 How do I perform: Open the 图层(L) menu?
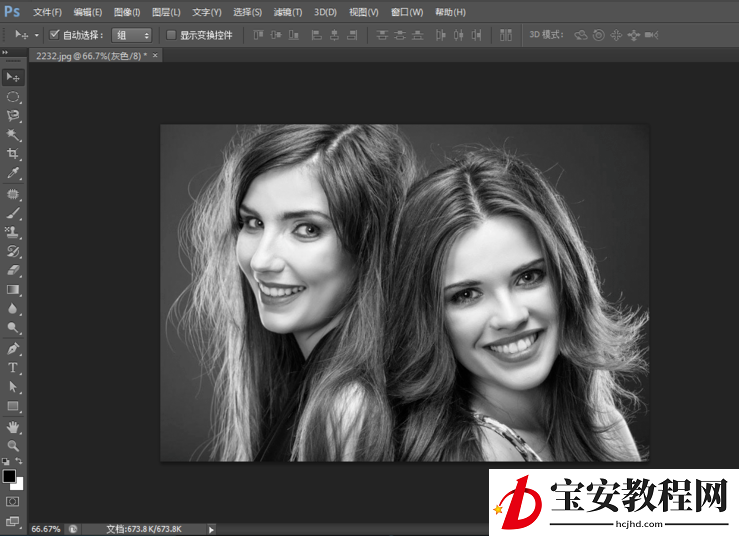coord(166,12)
